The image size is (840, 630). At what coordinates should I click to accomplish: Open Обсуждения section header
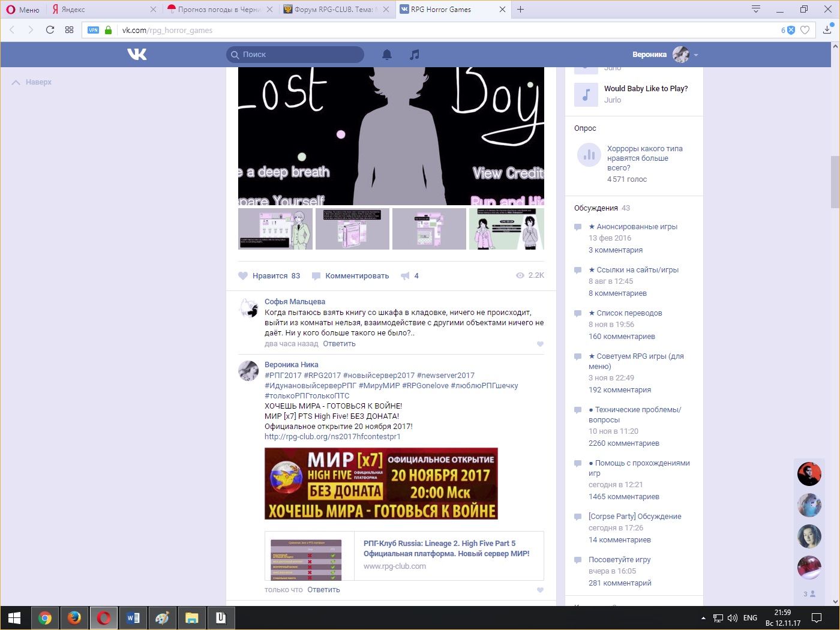[x=596, y=208]
